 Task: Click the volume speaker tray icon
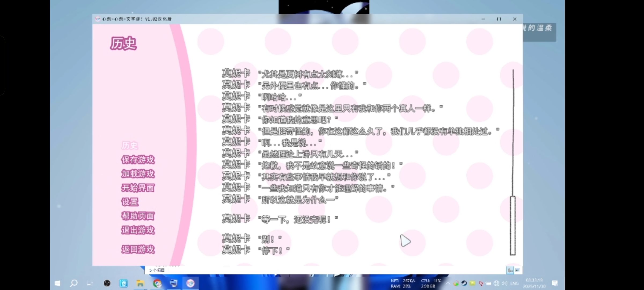(x=504, y=283)
